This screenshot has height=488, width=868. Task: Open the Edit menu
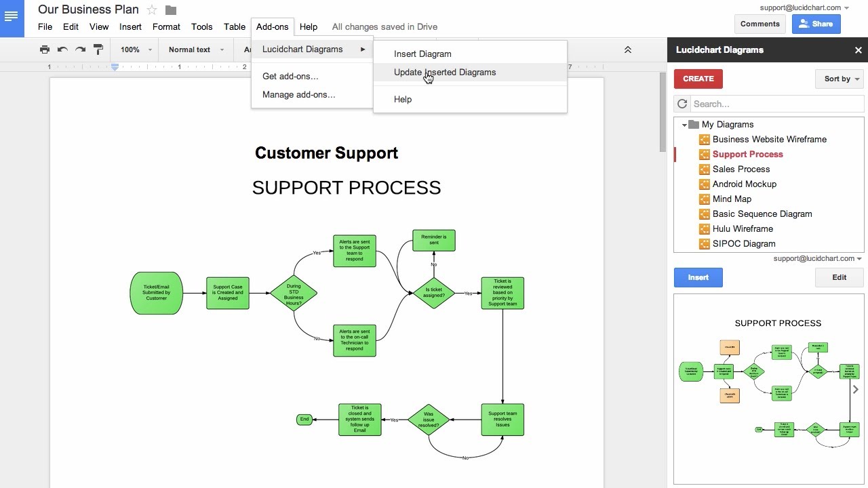[71, 27]
